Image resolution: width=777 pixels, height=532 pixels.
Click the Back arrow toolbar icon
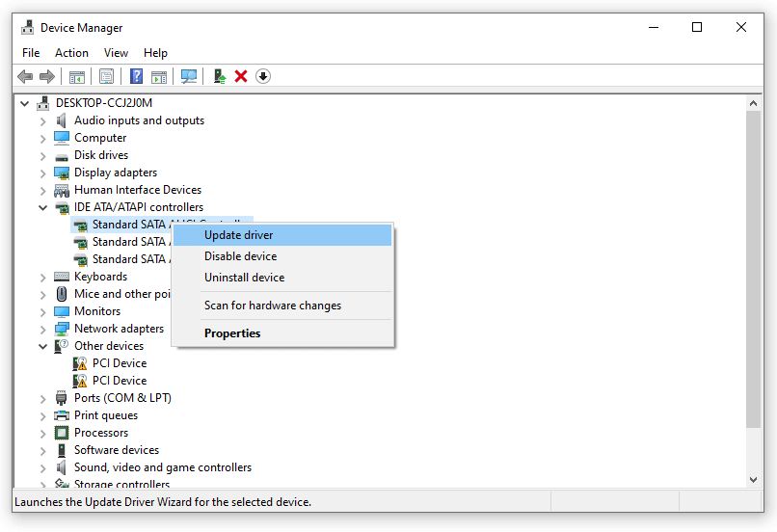[25, 76]
